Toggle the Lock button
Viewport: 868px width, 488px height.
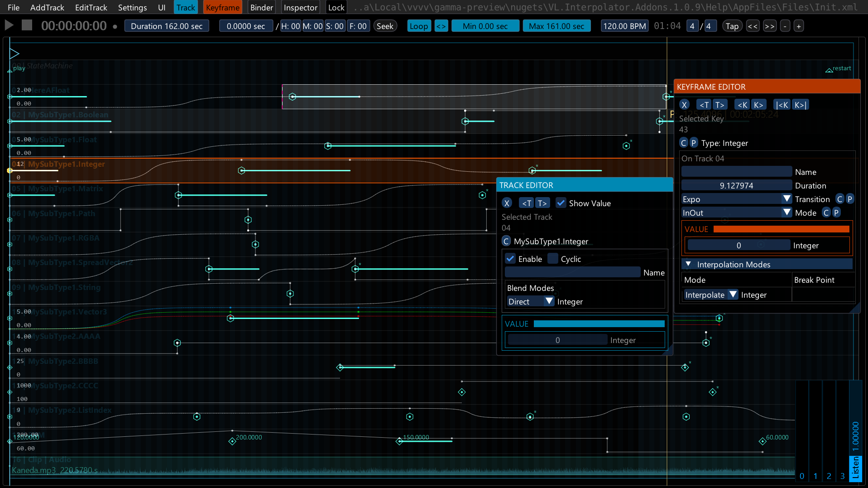coord(336,7)
